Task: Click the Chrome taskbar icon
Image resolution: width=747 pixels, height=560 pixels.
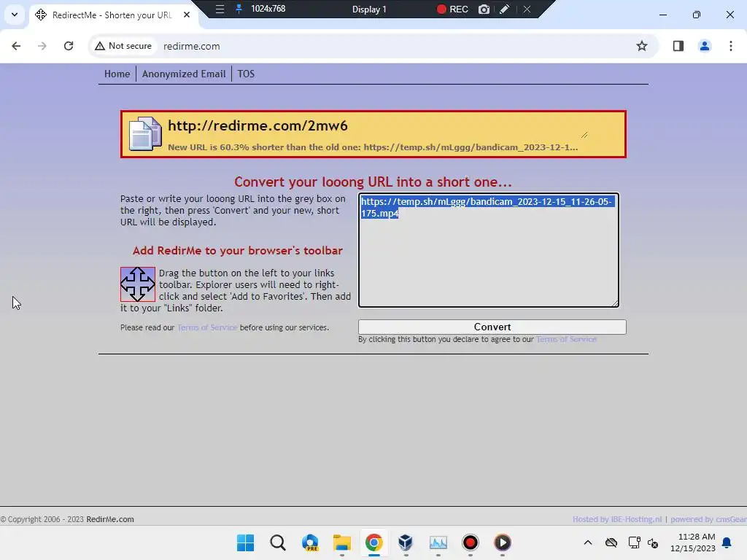Action: tap(374, 542)
